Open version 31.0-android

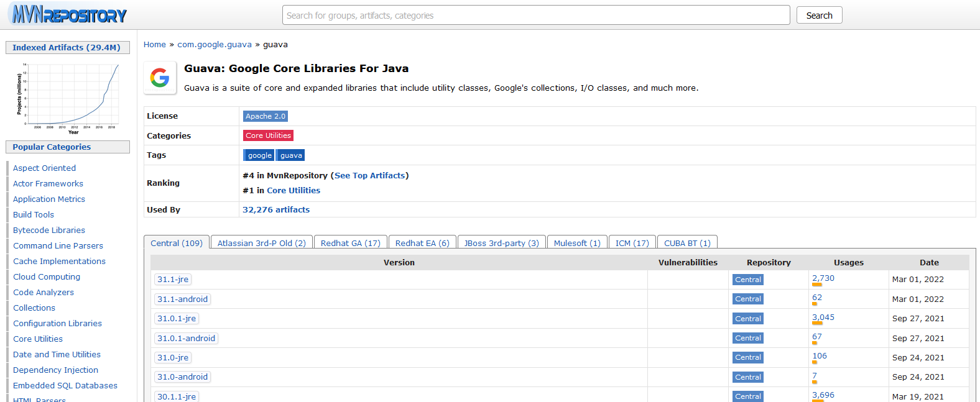click(182, 377)
